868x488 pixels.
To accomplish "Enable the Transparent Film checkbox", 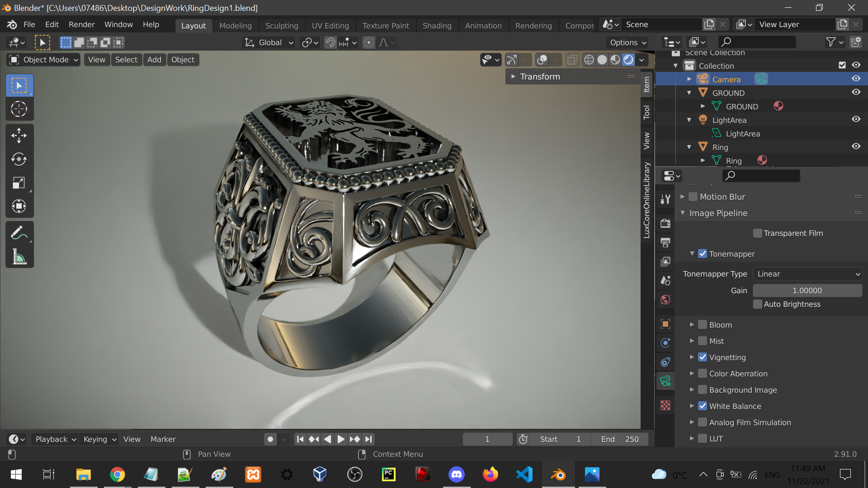I will [x=758, y=233].
